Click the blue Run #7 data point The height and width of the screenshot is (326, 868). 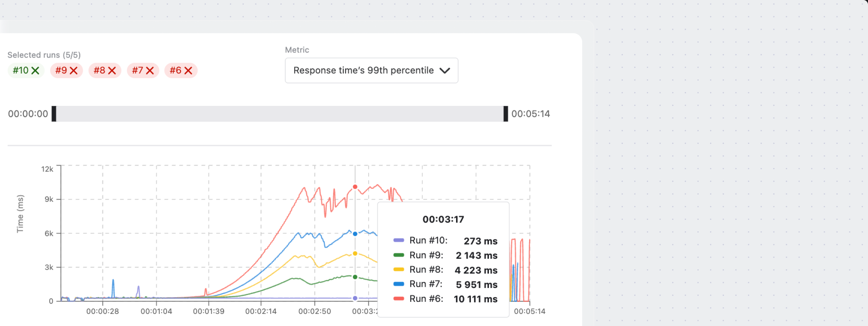tap(355, 234)
